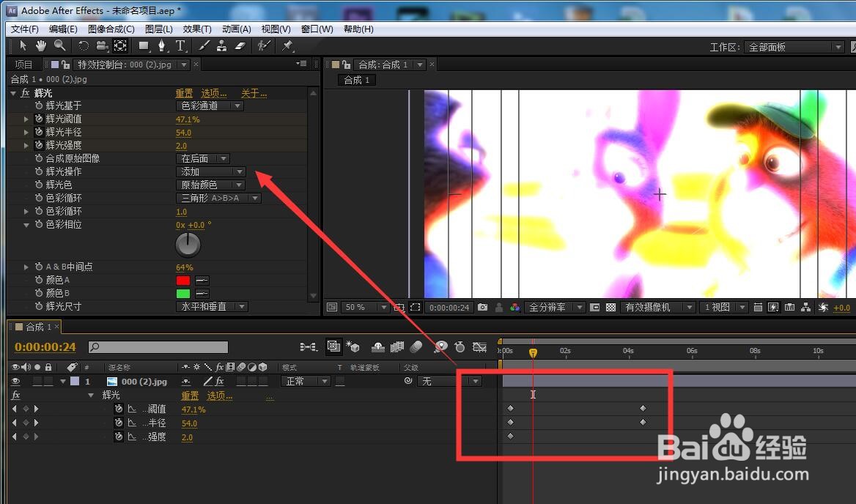Viewport: 856px width, 504px height.
Task: Select the Clone Stamp tool
Action: [x=221, y=46]
